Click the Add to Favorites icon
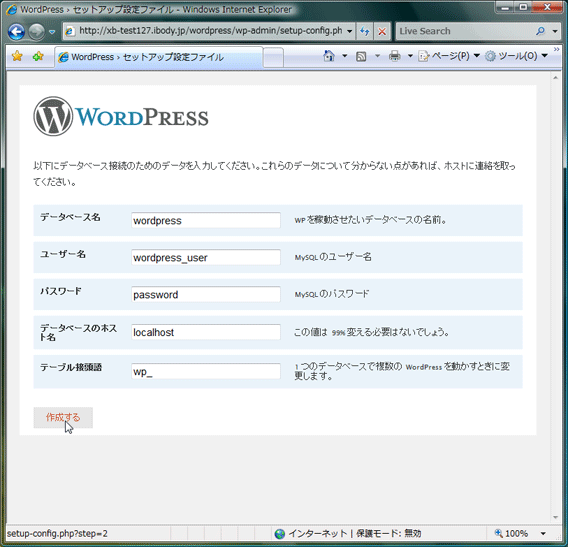The width and height of the screenshot is (568, 547). point(38,56)
